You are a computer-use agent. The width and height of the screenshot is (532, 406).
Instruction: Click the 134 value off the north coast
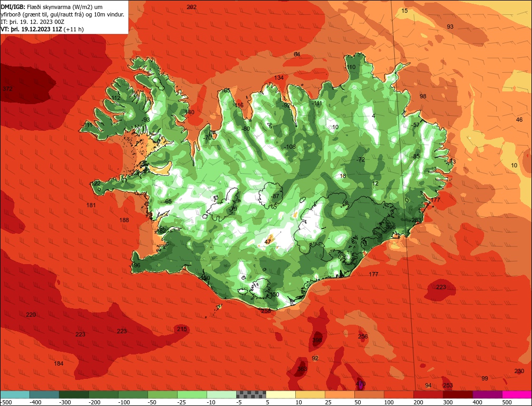[279, 78]
